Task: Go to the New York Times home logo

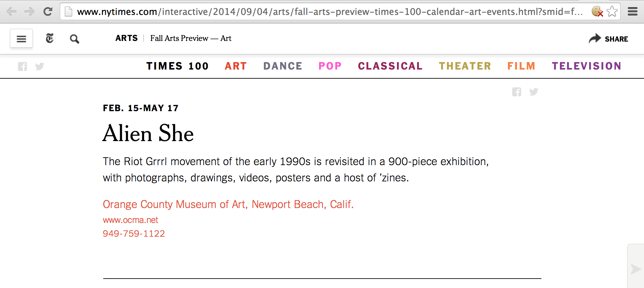Action: point(50,38)
